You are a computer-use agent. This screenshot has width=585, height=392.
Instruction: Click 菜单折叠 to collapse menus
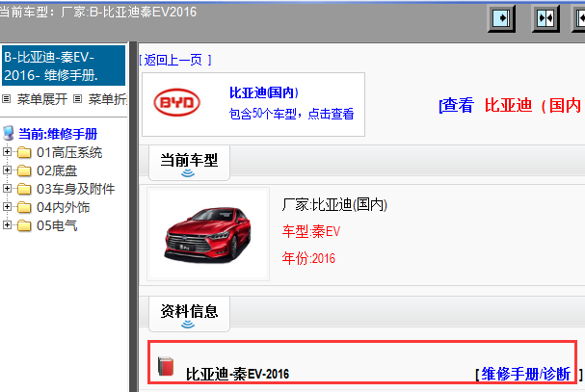tap(107, 99)
